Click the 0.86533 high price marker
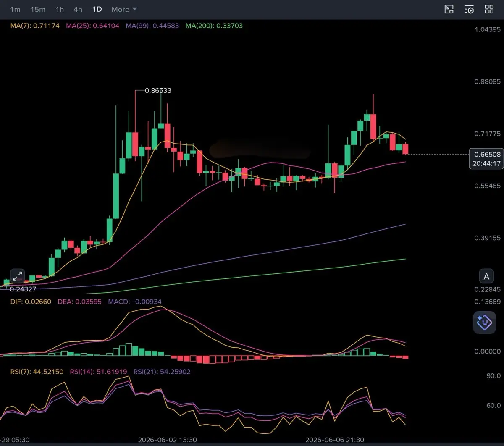The width and height of the screenshot is (504, 446). click(158, 90)
